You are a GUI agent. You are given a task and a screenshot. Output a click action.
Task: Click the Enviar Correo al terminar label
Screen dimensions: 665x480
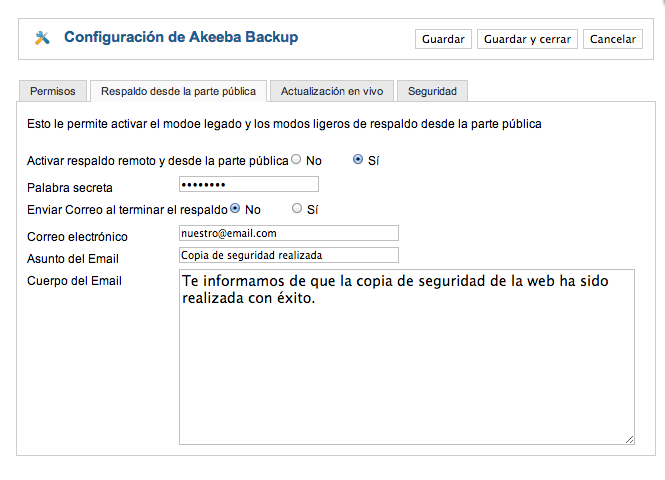click(127, 210)
